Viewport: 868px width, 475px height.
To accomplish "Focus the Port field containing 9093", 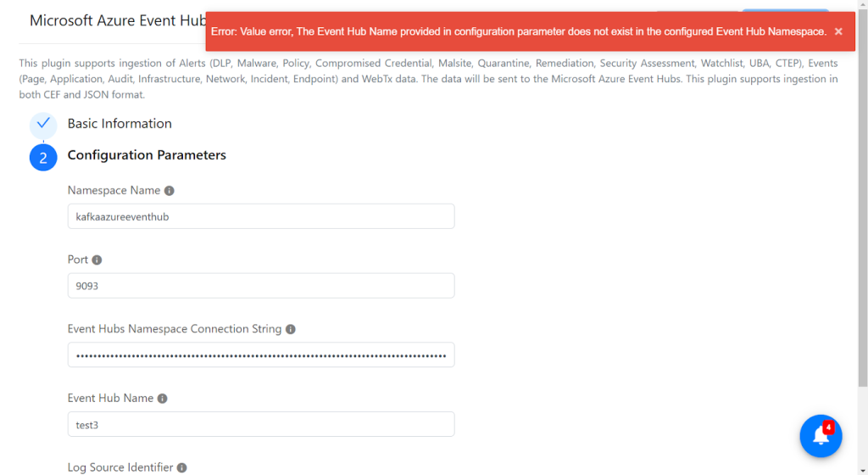I will tap(261, 286).
